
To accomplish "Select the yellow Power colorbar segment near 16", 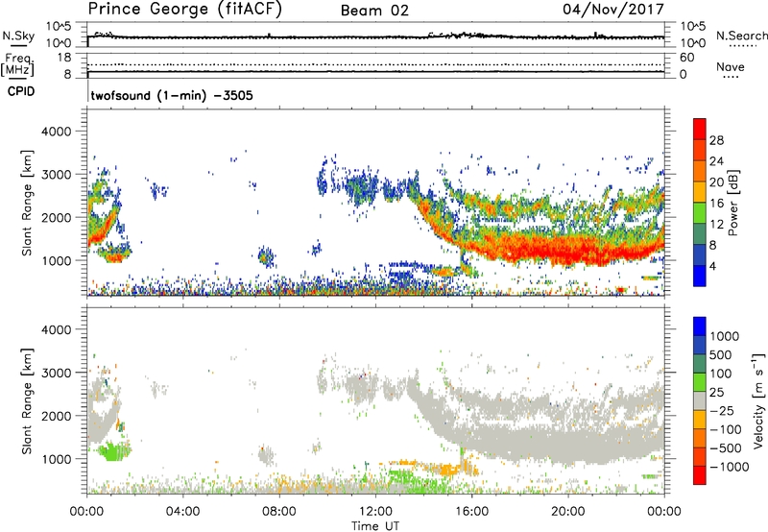I will (x=700, y=192).
